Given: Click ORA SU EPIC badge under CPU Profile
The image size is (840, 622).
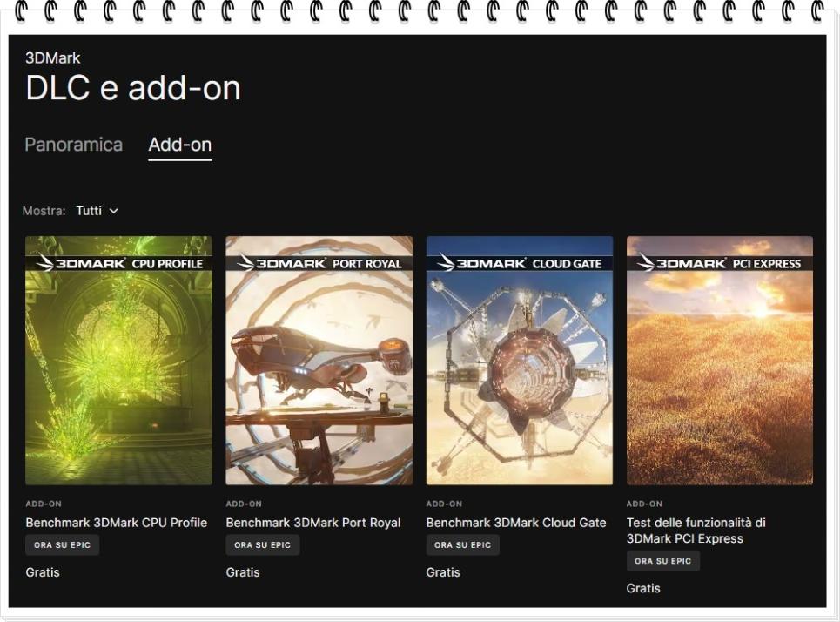Looking at the screenshot, I should click(x=62, y=544).
